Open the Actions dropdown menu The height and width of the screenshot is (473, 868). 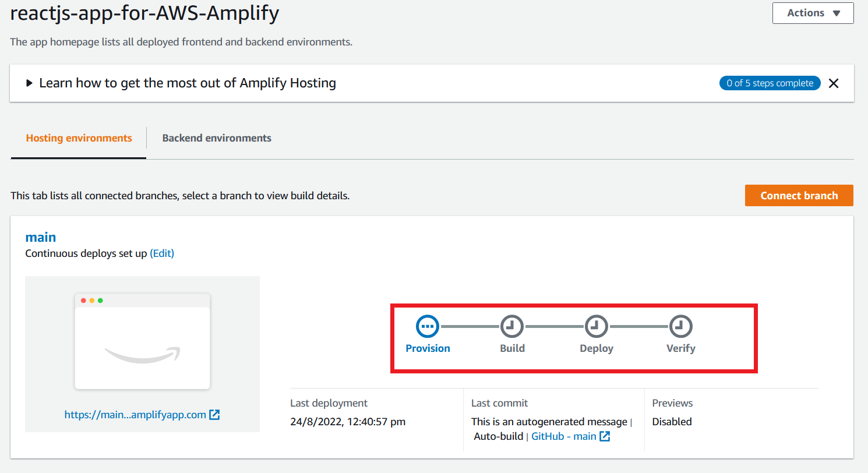click(x=813, y=13)
